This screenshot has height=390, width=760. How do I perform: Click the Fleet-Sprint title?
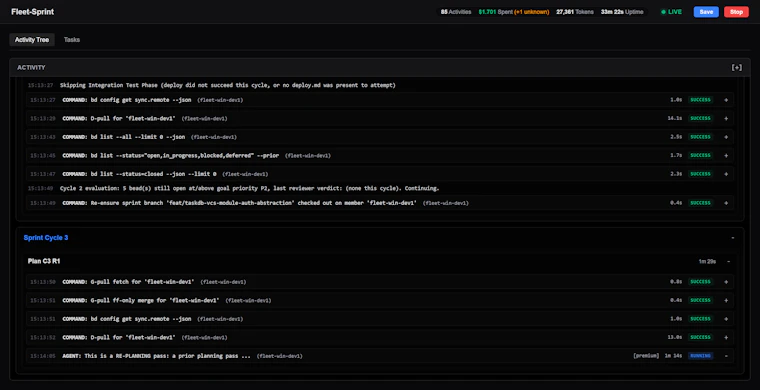32,12
